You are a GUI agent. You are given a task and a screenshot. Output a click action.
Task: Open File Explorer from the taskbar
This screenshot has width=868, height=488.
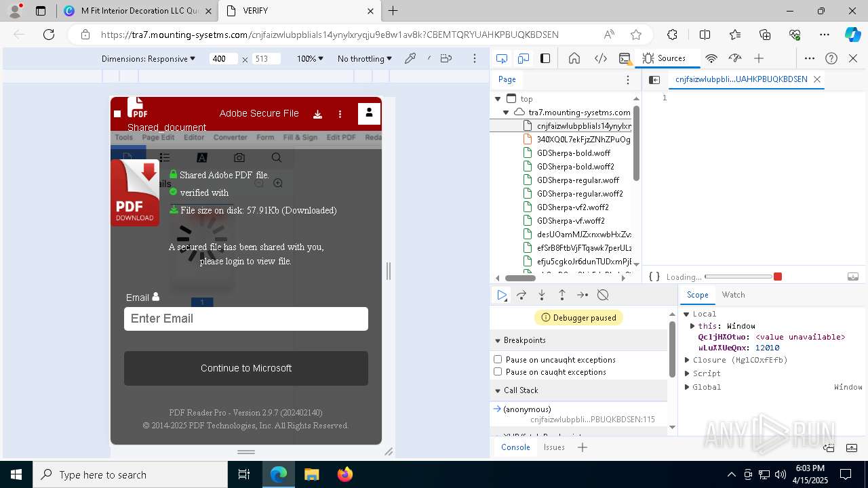click(x=312, y=474)
